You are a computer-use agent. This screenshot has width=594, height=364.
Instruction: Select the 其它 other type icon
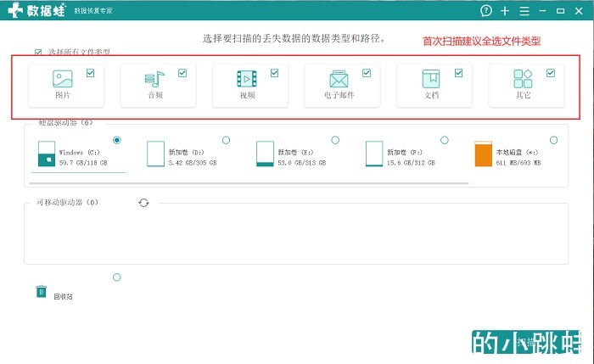523,79
